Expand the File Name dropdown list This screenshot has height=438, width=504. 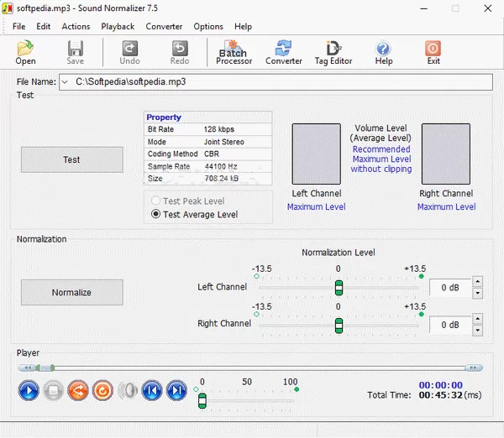(x=65, y=82)
